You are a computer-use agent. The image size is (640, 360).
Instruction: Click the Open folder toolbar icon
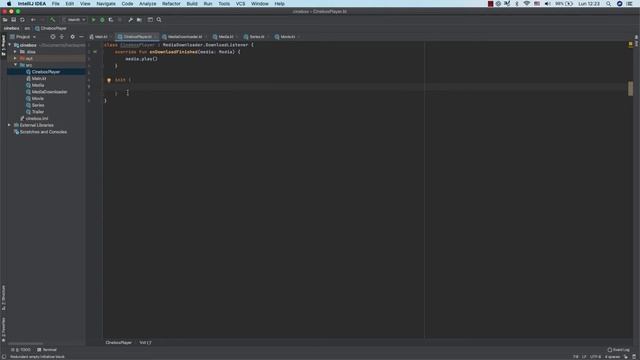coord(5,20)
